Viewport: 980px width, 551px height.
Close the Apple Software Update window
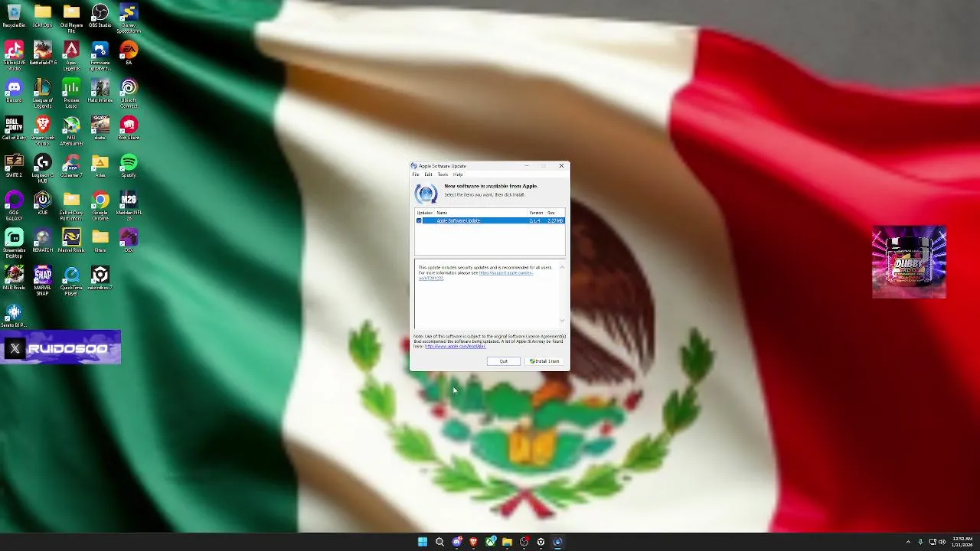pos(561,165)
